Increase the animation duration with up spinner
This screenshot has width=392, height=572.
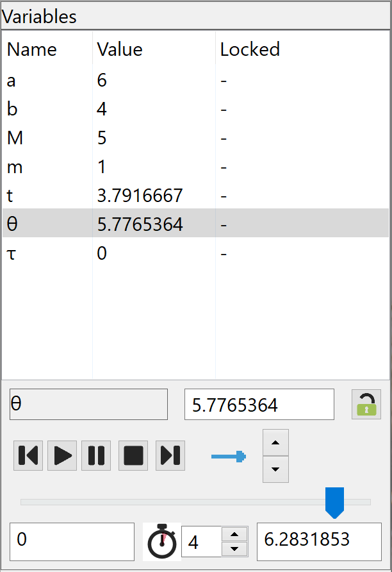234,535
